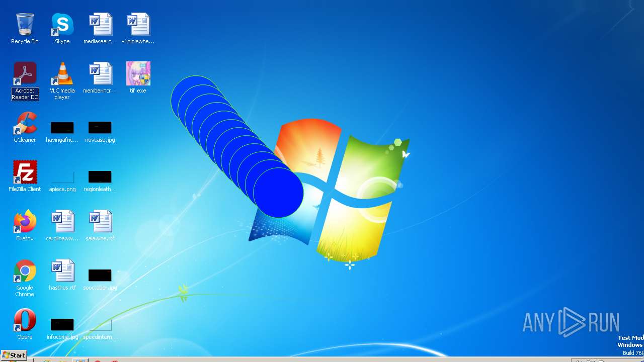Open the salewine.rtf document

100,226
